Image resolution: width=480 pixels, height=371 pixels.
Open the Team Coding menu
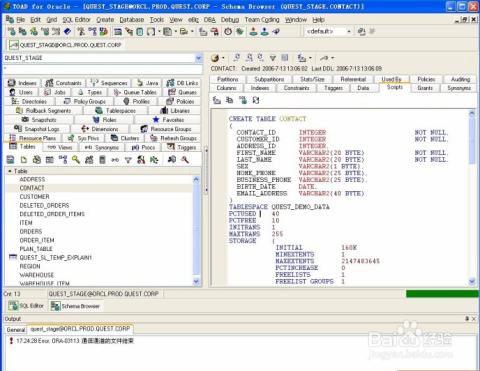click(262, 20)
